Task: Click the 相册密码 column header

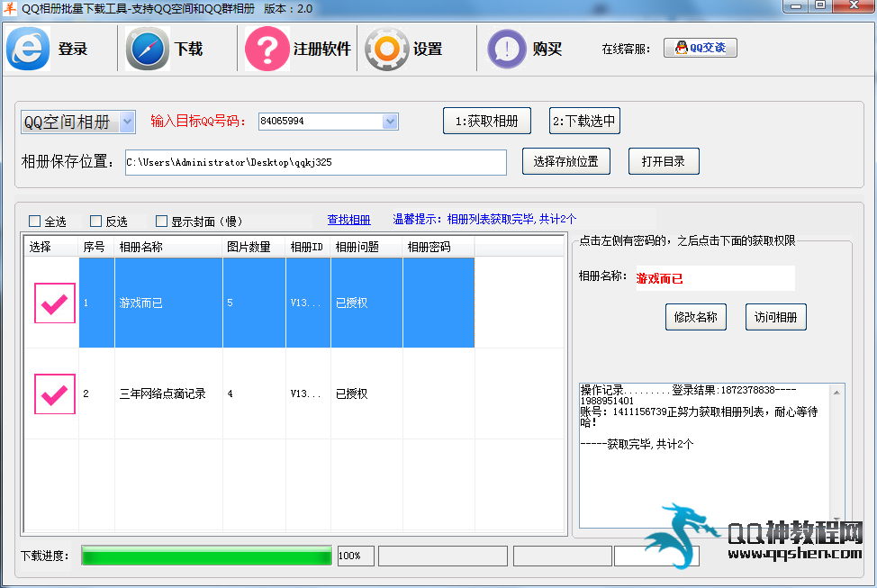Action: coord(438,247)
